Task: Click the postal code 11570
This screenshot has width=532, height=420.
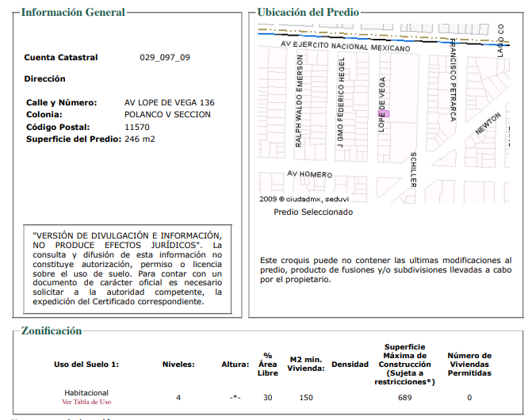Action: [x=136, y=127]
